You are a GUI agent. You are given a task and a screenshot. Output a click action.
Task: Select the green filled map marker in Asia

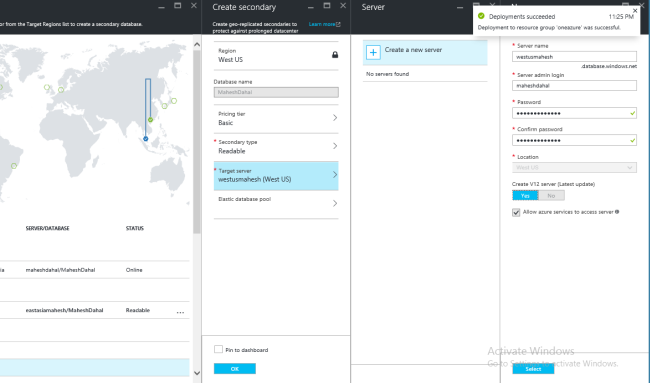(x=150, y=119)
